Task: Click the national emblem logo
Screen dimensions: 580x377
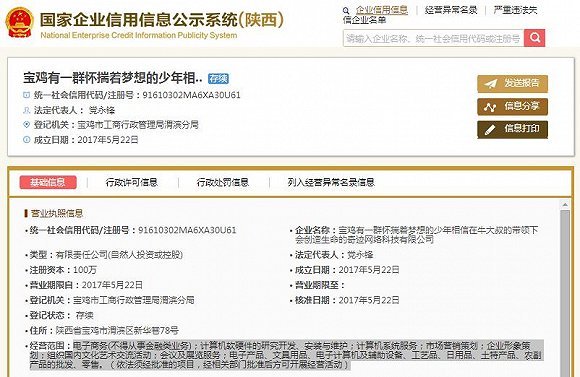Action: pyautogui.click(x=19, y=22)
